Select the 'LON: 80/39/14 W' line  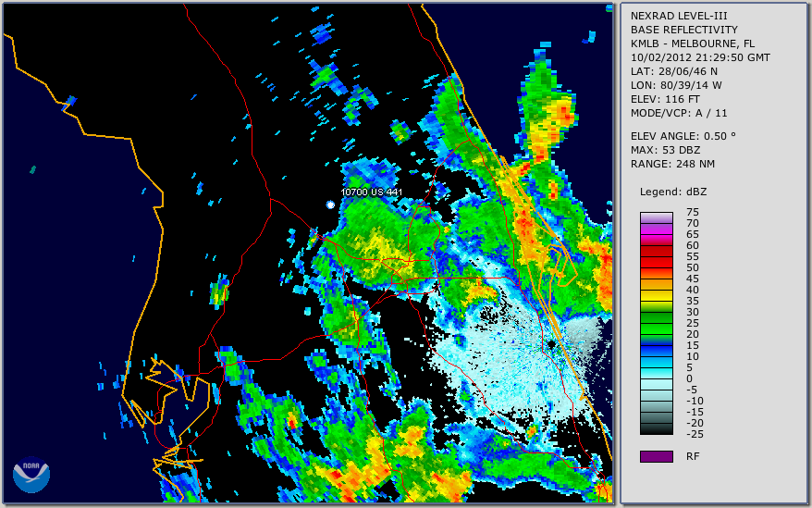(676, 85)
